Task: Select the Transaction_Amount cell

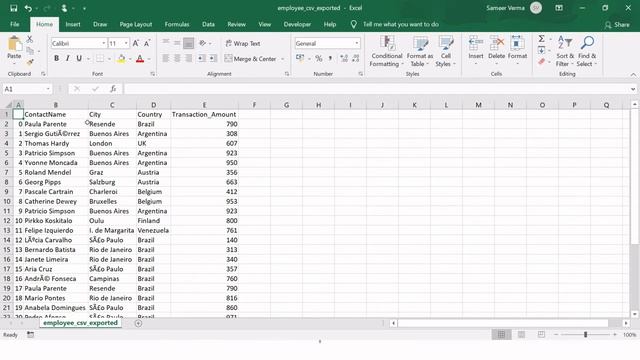Action: pos(204,114)
